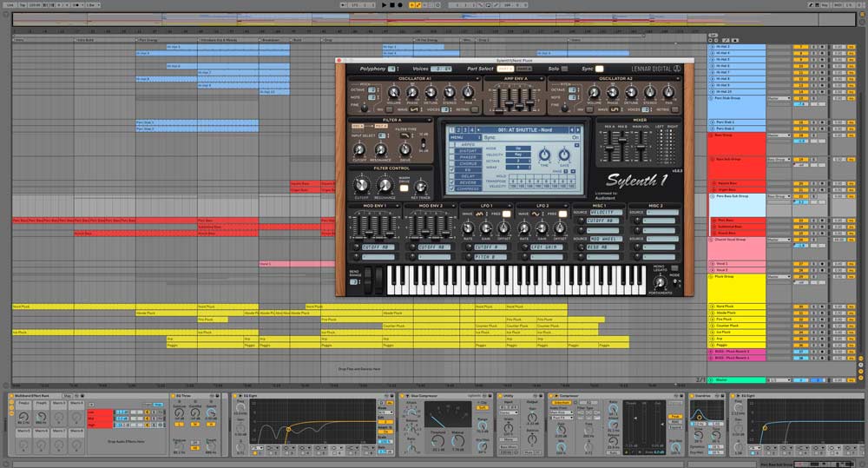Viewport: 868px width, 468px height.
Task: Open the Misc 1 Velocity source dropdown
Action: point(601,213)
